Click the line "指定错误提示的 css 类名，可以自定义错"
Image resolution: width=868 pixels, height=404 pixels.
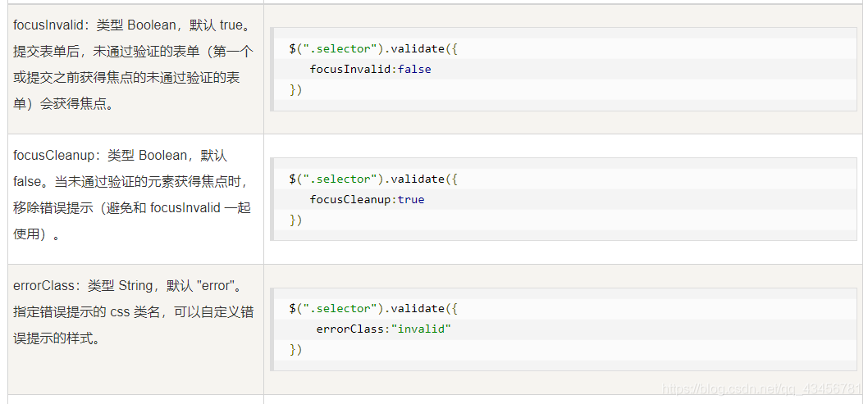click(134, 312)
